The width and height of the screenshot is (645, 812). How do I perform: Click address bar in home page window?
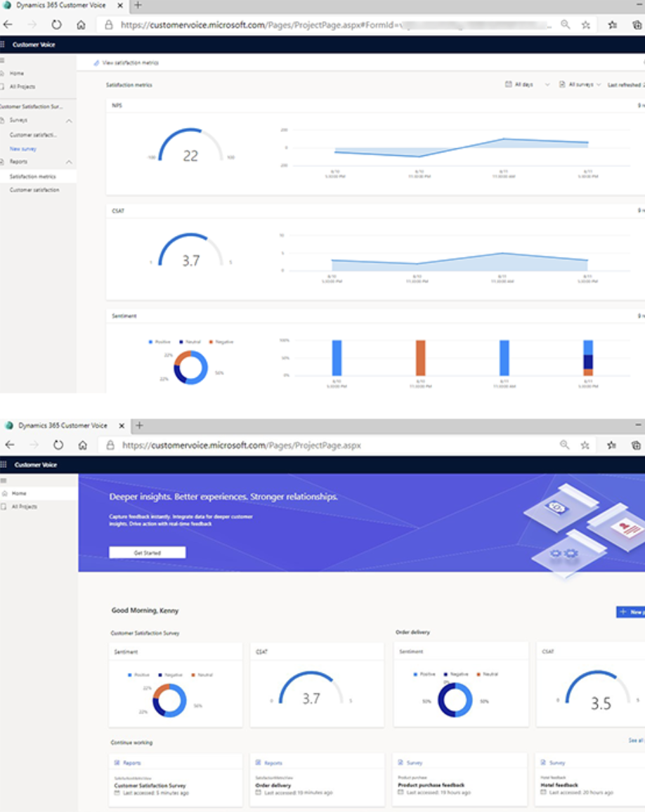coord(330,445)
